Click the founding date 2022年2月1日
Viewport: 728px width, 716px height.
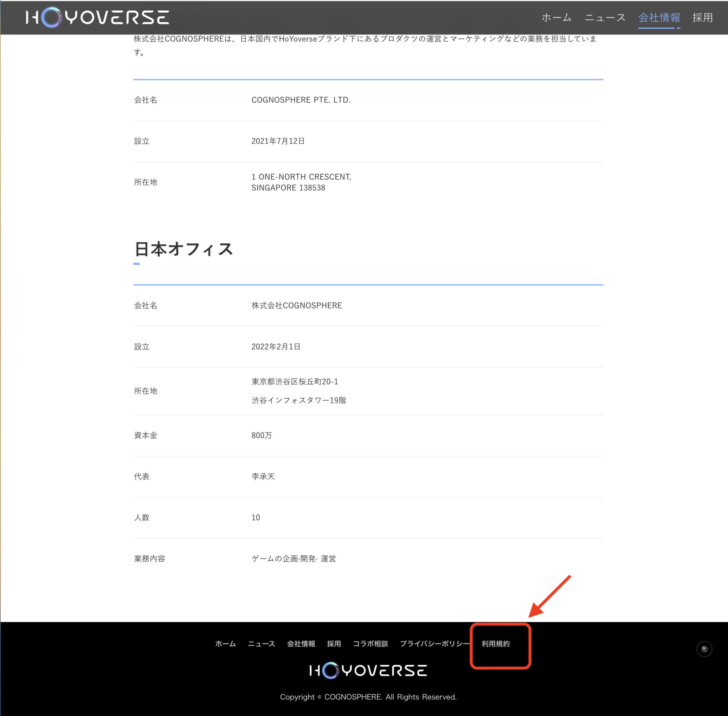tap(276, 346)
